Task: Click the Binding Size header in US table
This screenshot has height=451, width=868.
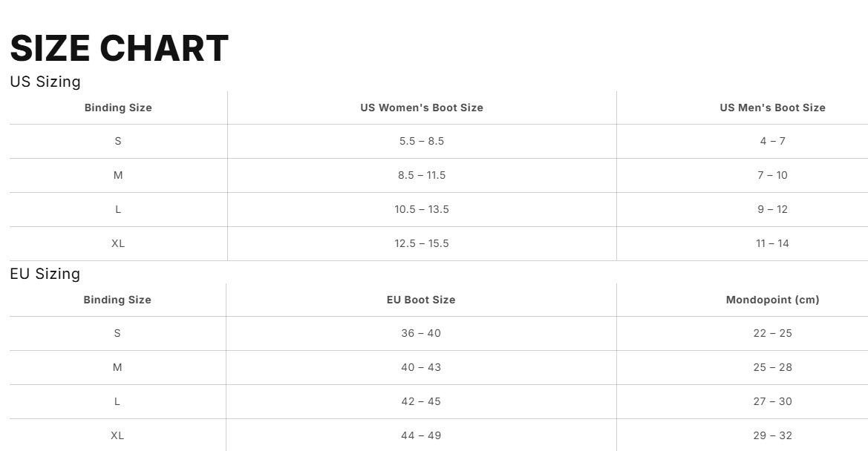Action: click(x=118, y=108)
